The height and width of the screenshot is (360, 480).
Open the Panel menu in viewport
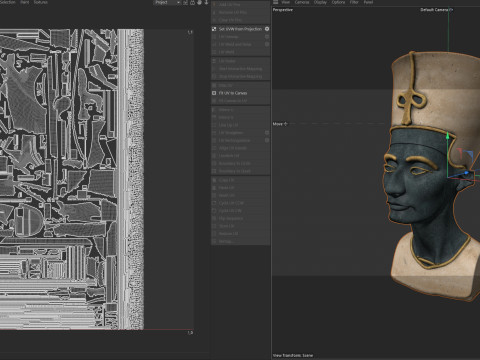pyautogui.click(x=368, y=2)
